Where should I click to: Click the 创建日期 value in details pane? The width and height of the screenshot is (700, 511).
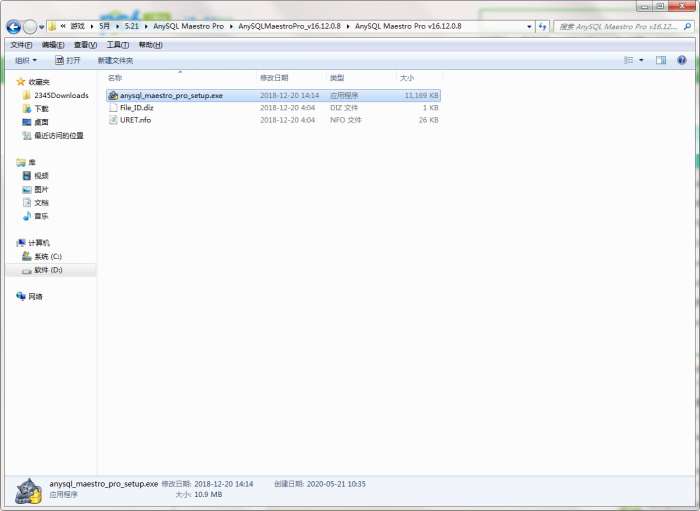tap(336, 484)
